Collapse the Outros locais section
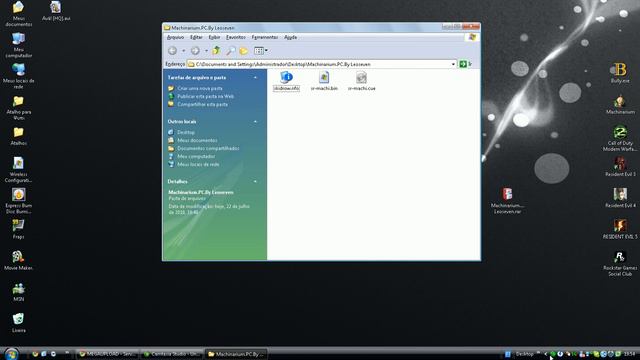This screenshot has width=640, height=360. [256, 122]
